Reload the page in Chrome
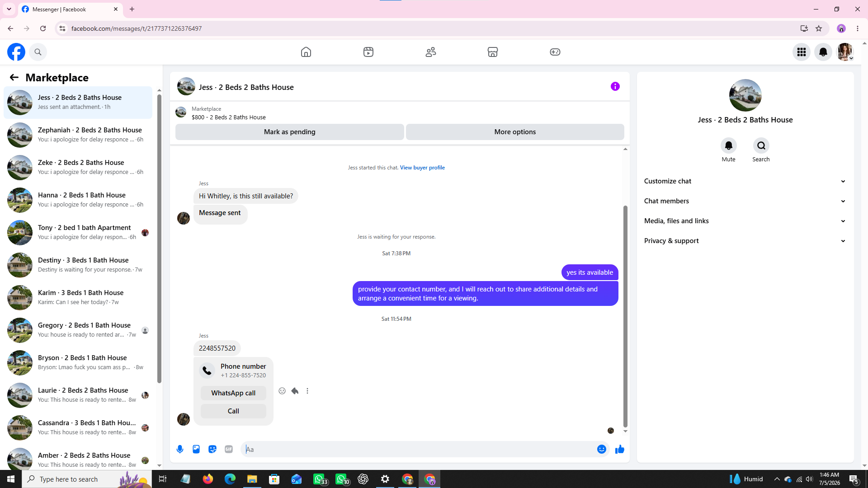Image resolution: width=868 pixels, height=488 pixels. pos(43,28)
